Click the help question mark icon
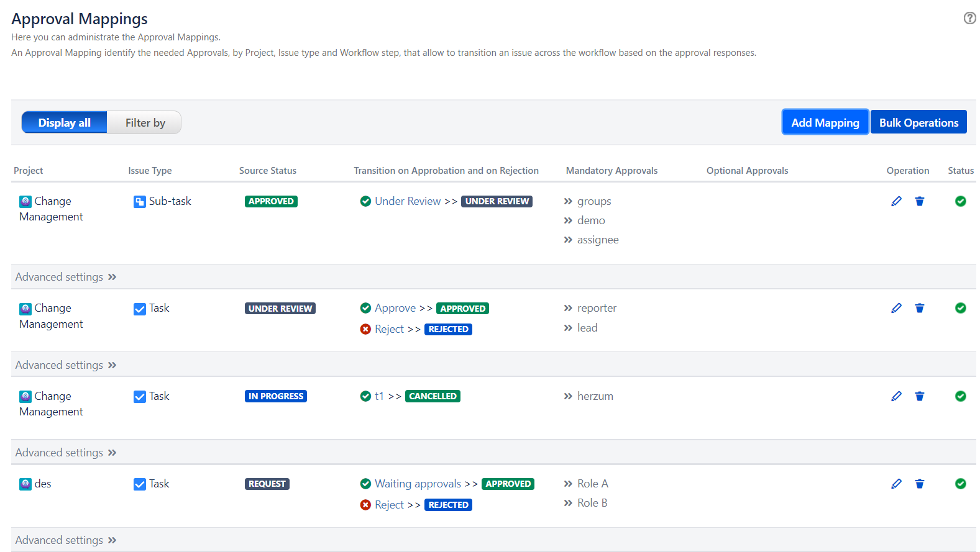 click(x=969, y=18)
